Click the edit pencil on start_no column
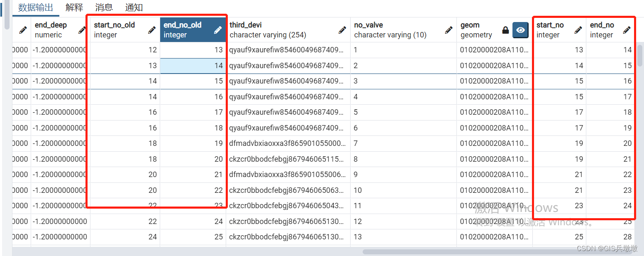This screenshot has height=256, width=644. pos(578,30)
